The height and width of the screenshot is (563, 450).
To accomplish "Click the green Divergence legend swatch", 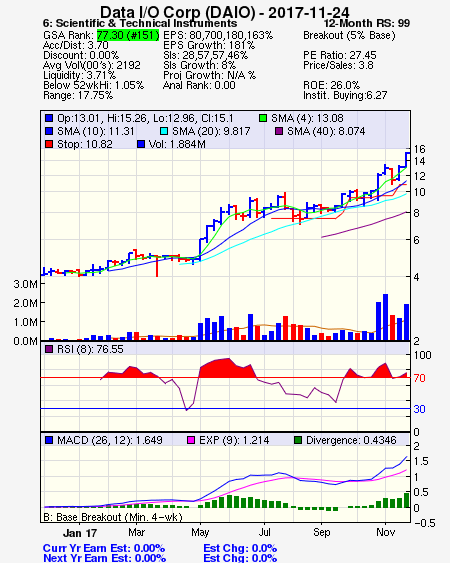I will click(298, 440).
